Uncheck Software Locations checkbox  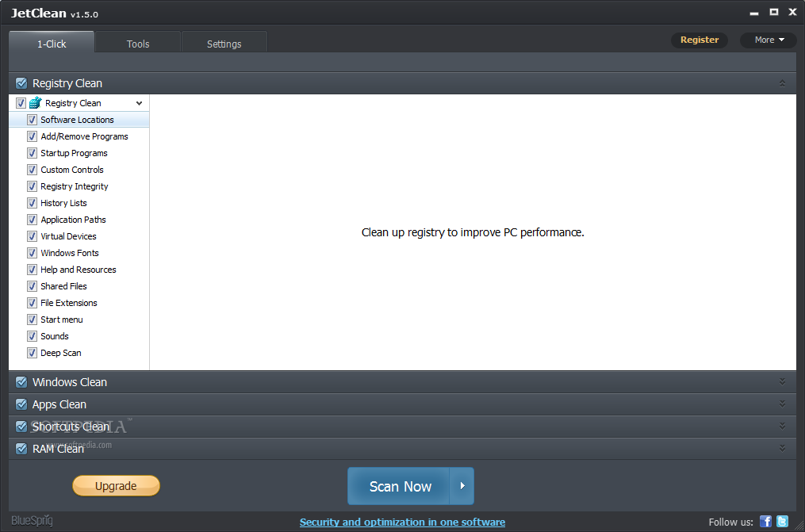[32, 120]
